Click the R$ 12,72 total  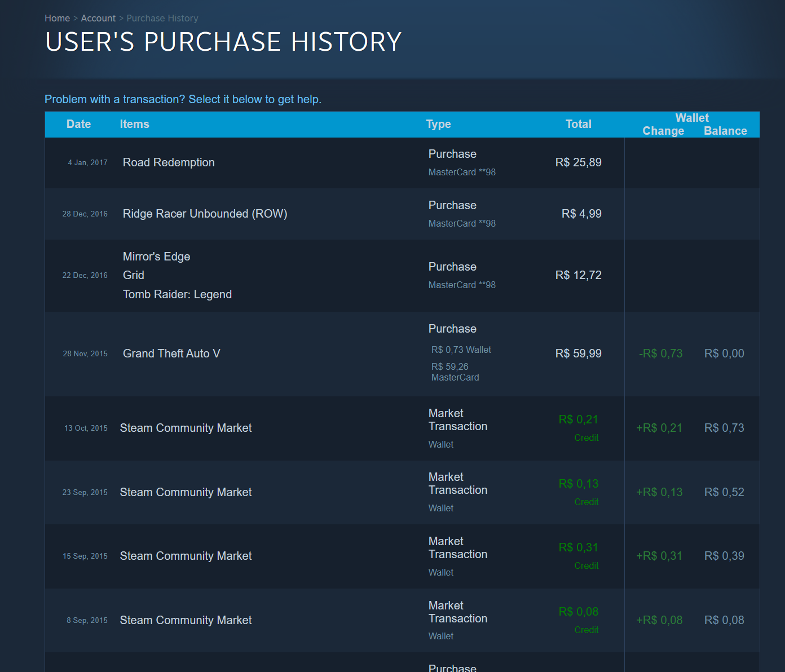coord(578,275)
